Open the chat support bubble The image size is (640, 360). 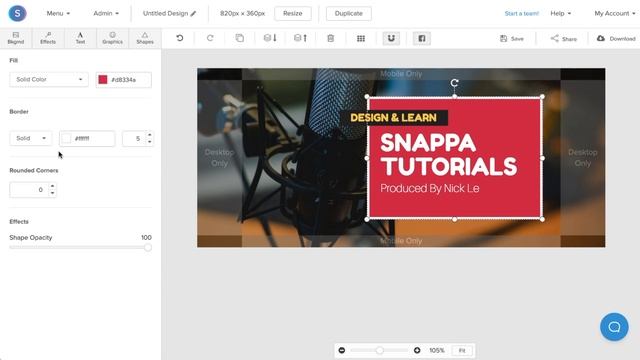click(x=614, y=327)
